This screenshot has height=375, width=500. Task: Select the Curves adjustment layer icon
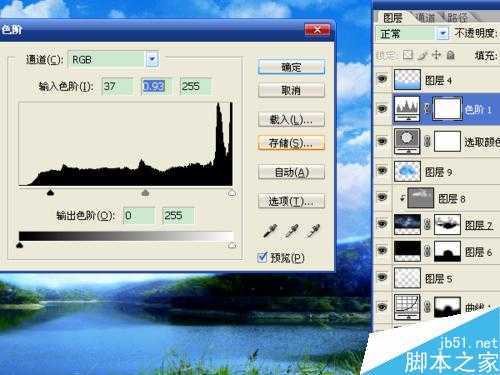pos(407,307)
